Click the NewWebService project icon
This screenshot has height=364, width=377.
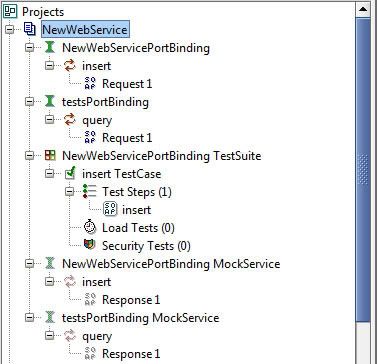point(30,30)
